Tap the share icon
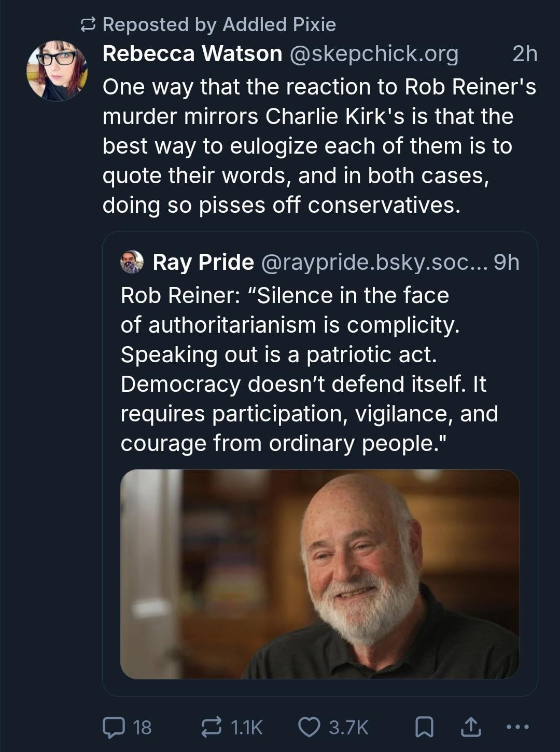This screenshot has width=560, height=752. [470, 727]
